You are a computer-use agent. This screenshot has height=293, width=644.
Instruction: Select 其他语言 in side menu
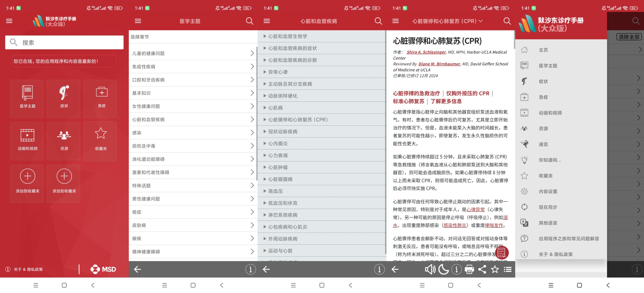click(548, 223)
